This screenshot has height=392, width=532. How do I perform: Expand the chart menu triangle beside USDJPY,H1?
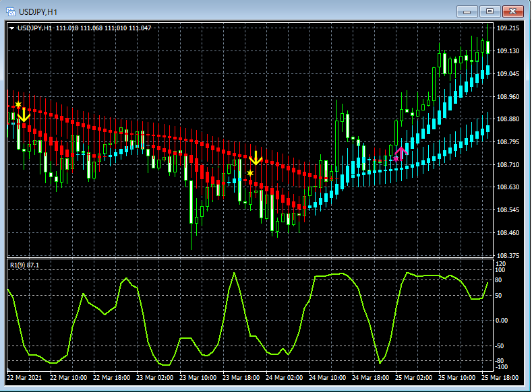click(12, 28)
